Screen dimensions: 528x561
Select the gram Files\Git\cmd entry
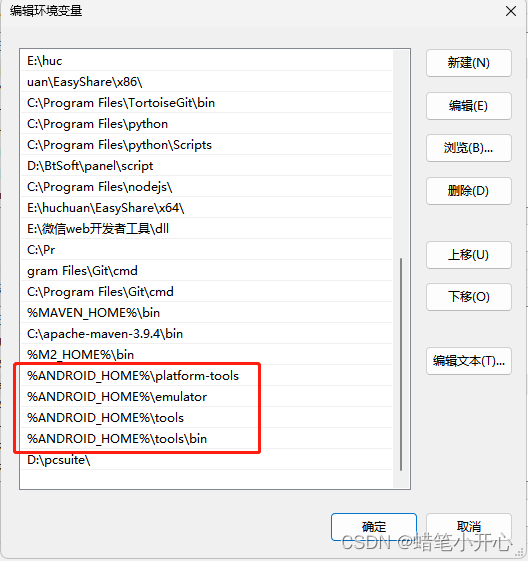click(207, 271)
